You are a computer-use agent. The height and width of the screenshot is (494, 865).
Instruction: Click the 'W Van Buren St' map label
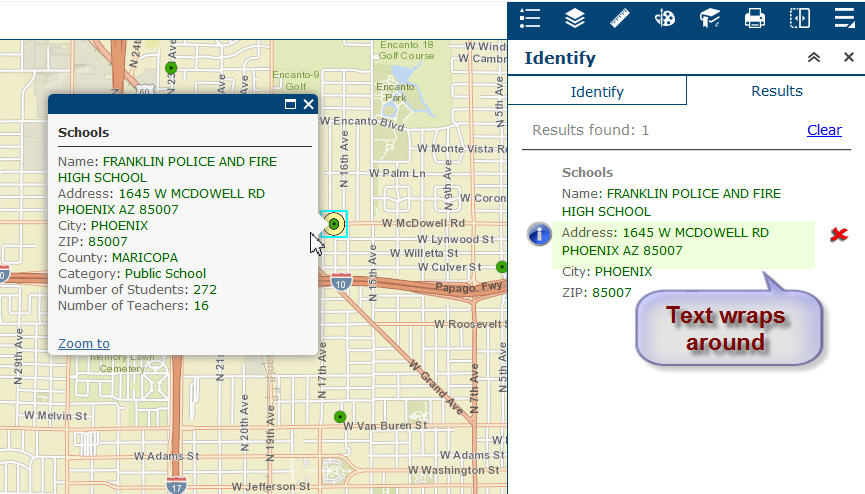pos(385,426)
